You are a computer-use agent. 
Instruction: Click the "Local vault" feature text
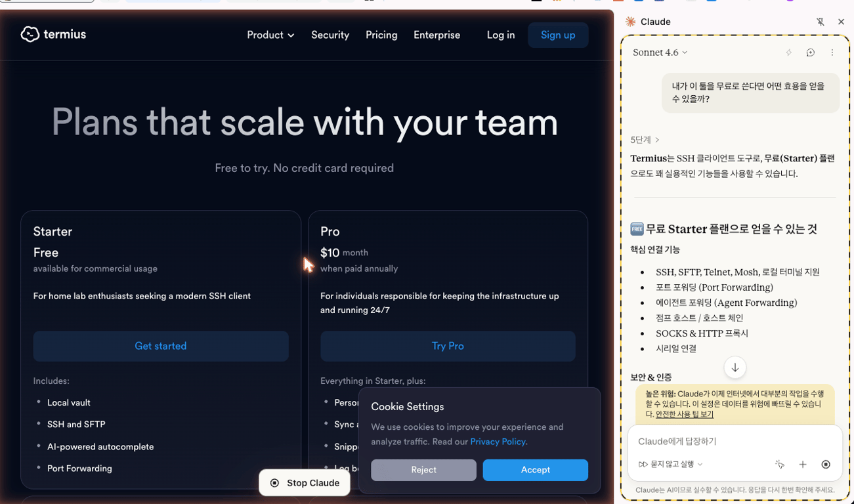click(x=69, y=403)
